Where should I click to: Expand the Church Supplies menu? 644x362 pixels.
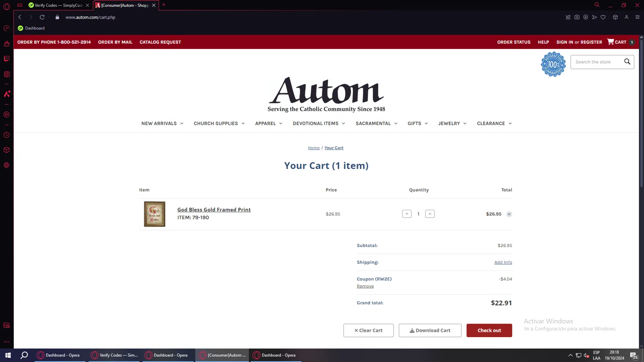coord(219,124)
